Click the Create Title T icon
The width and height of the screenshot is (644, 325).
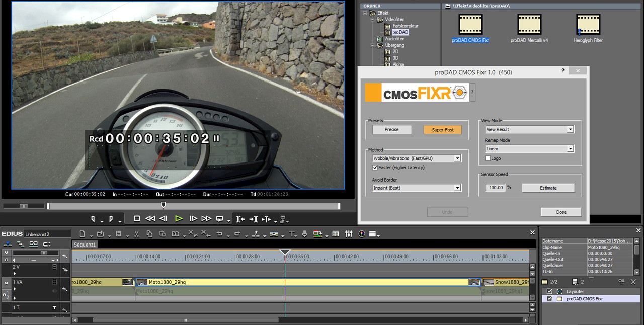[292, 234]
